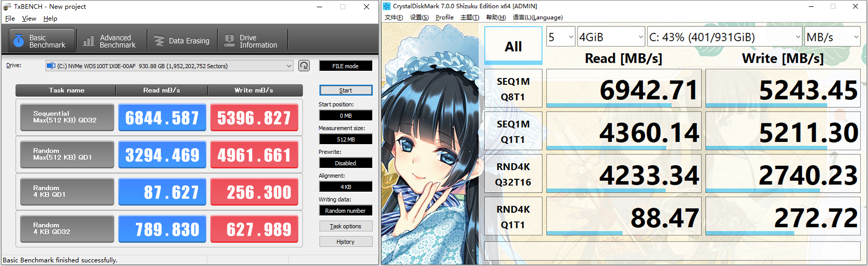
Task: Run the SEQ1M Q8T1 test
Action: pyautogui.click(x=513, y=89)
